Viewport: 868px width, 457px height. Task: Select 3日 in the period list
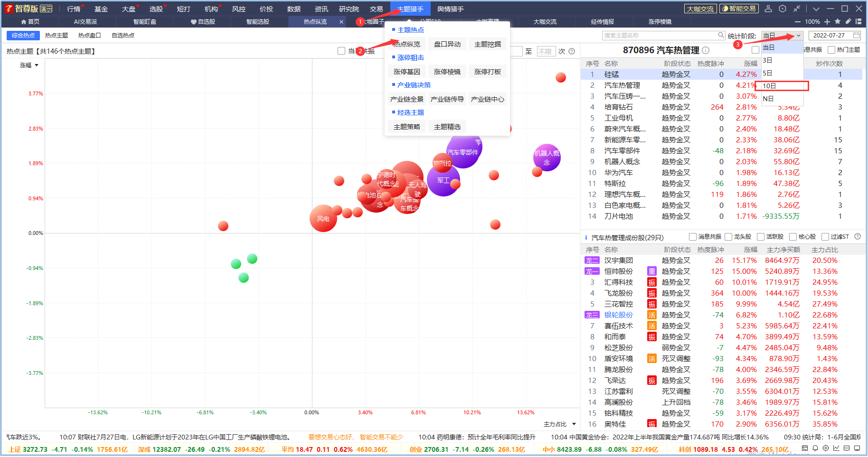[x=782, y=60]
